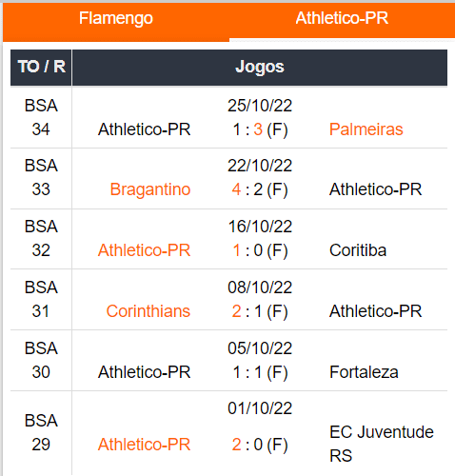The image size is (455, 476).
Task: Select the BSA 34 round cell
Action: pyautogui.click(x=41, y=117)
